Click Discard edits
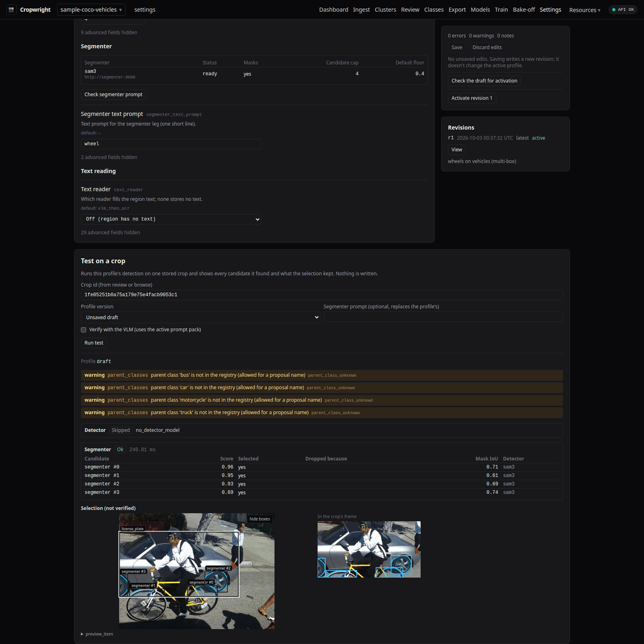This screenshot has width=644, height=644. [487, 47]
